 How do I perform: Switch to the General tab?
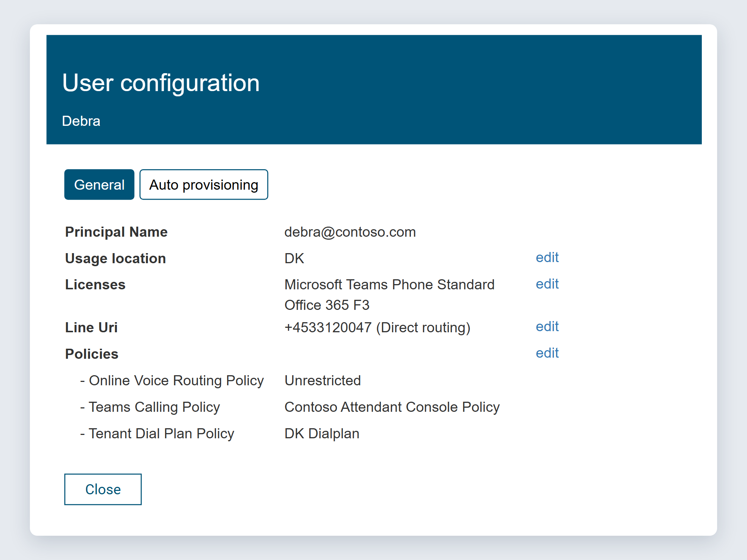pyautogui.click(x=99, y=184)
